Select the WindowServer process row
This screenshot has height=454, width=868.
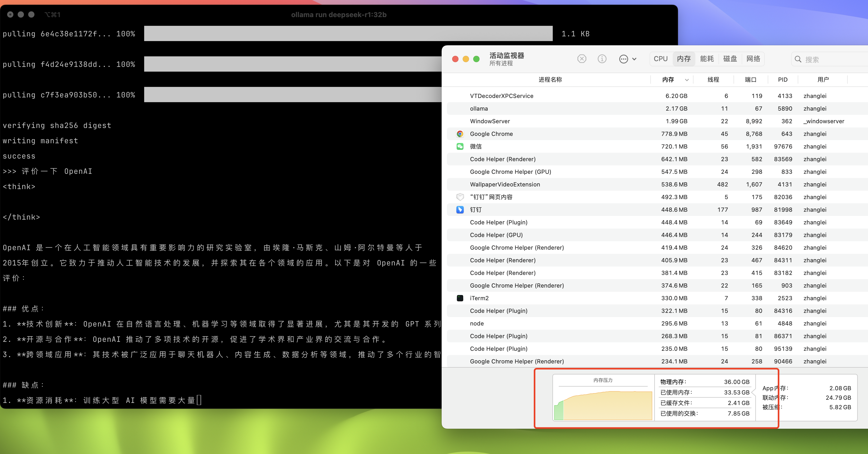(657, 121)
